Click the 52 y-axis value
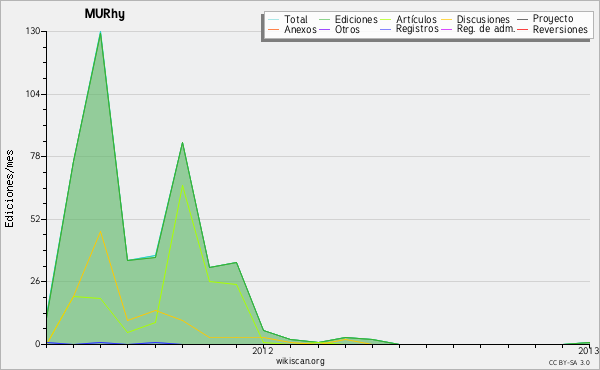Viewport: 600px width, 370px height. [x=35, y=219]
